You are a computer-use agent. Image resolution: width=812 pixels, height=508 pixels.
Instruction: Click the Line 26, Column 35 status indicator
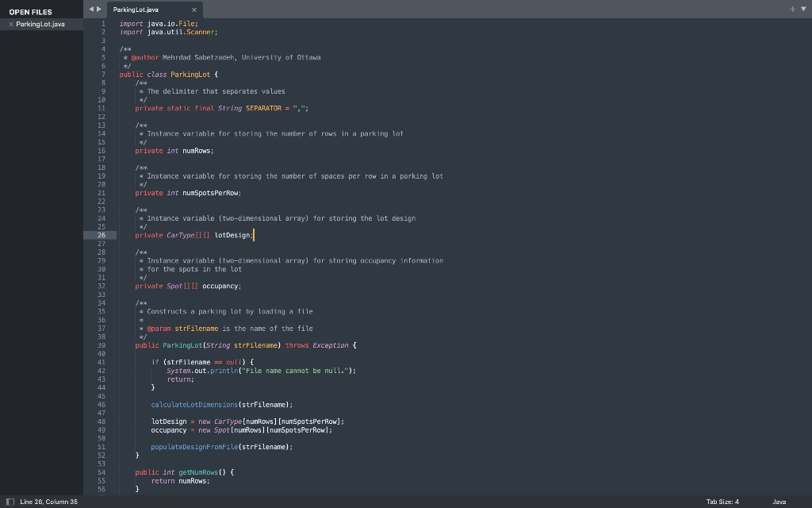coord(48,502)
